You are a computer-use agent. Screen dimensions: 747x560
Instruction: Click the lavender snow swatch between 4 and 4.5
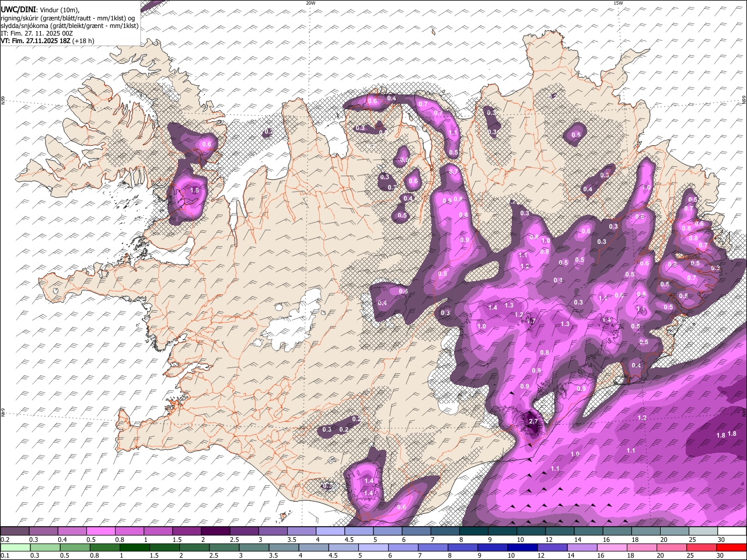pyautogui.click(x=330, y=531)
